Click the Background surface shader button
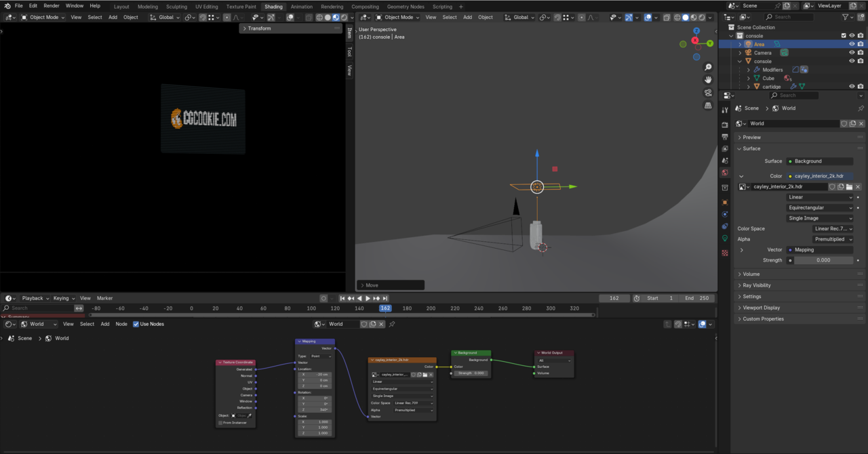Screen dimensions: 868x454 (820, 161)
